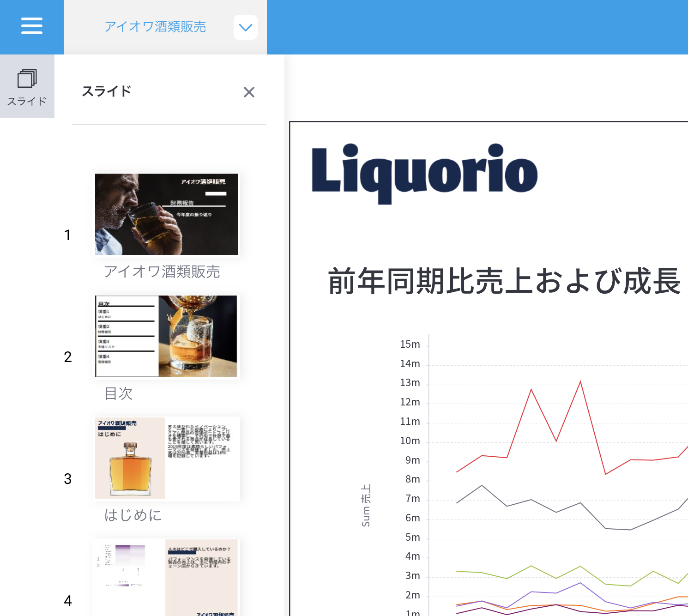Jump to slide 4 thumbnail

click(x=167, y=577)
